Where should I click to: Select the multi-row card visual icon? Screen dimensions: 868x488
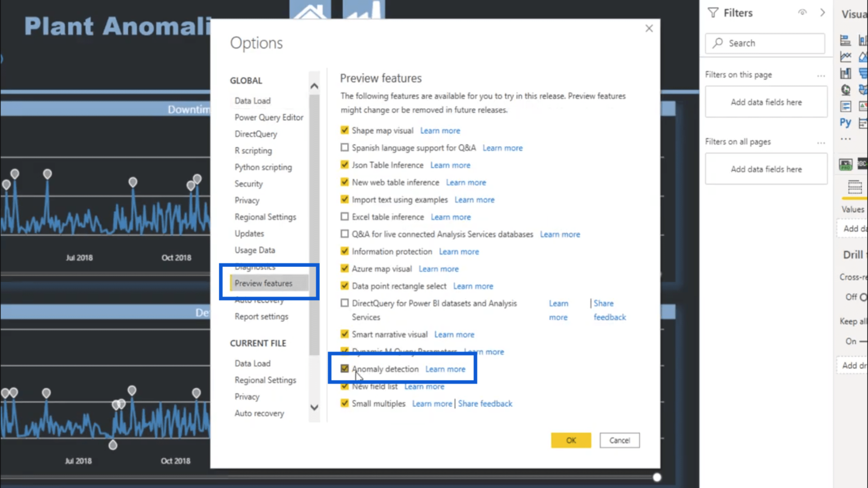click(845, 106)
